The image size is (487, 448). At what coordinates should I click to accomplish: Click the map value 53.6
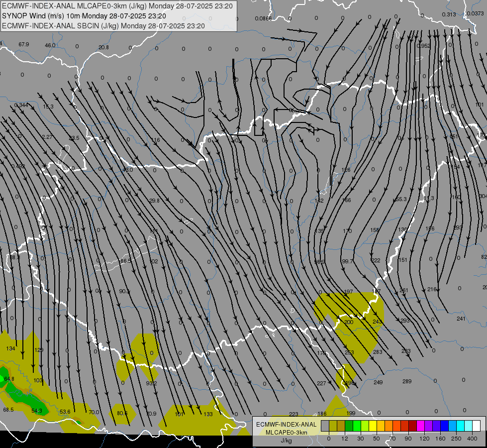coord(65,412)
